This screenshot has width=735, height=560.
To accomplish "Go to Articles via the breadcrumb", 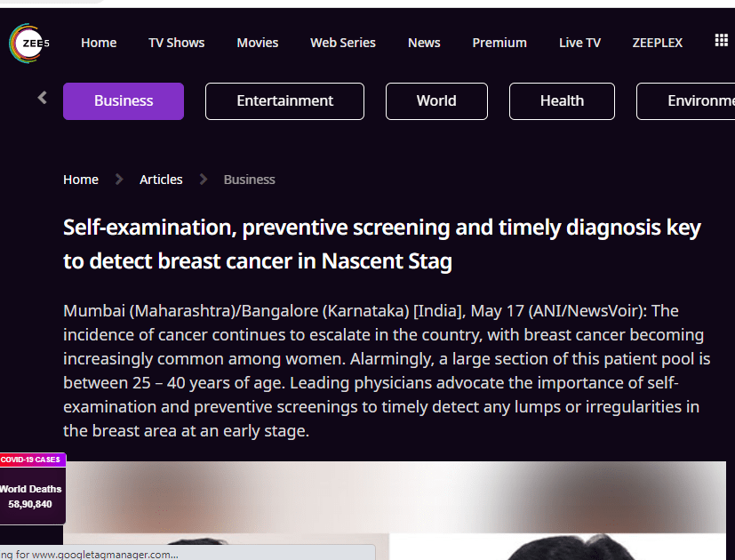I will [161, 180].
